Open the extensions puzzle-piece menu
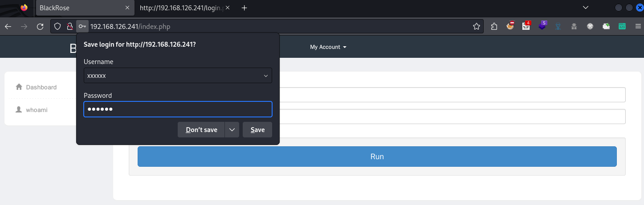Viewport: 644px width, 205px height. [x=494, y=27]
